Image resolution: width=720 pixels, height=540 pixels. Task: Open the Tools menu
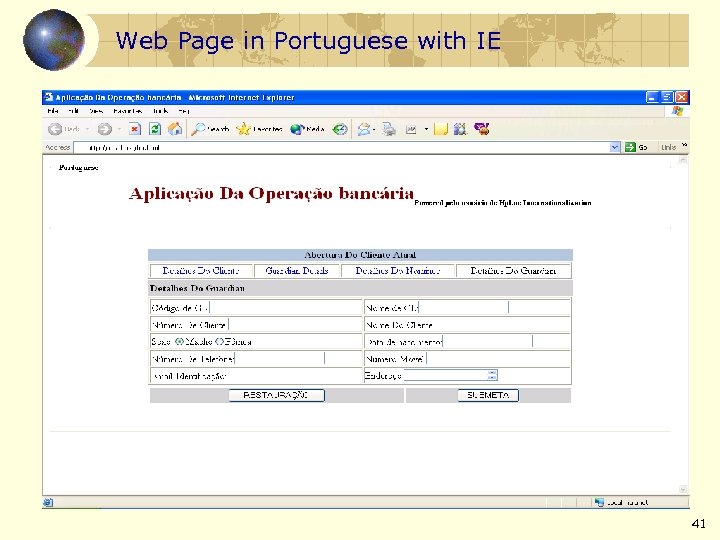(161, 111)
